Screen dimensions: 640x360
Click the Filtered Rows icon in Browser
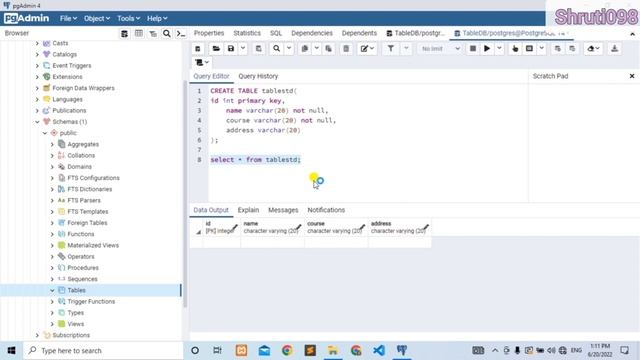click(x=153, y=33)
